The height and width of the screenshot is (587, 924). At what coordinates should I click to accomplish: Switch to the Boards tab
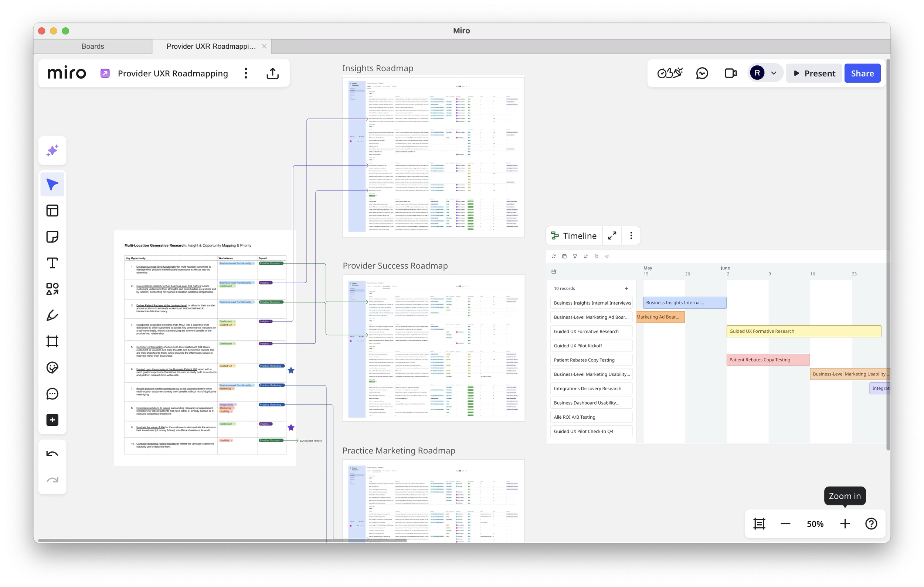pos(92,47)
